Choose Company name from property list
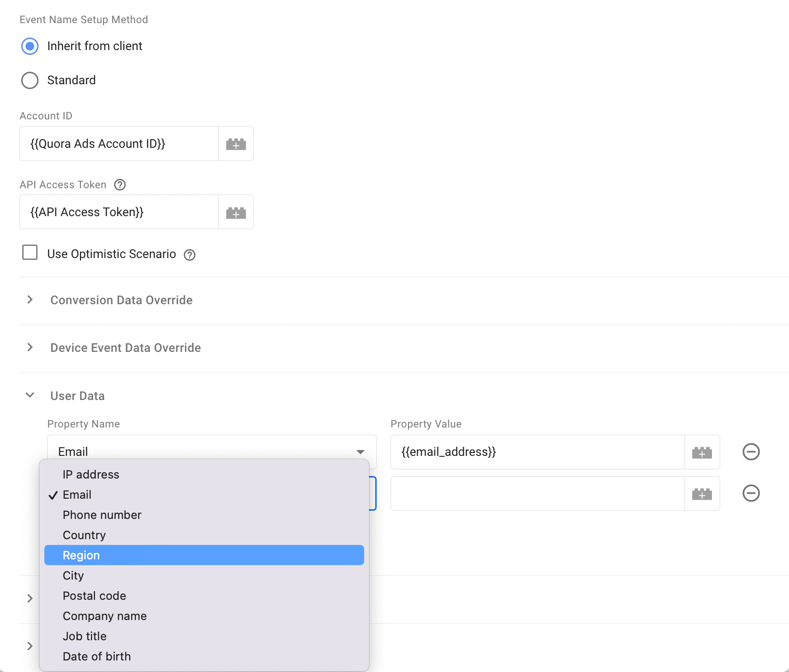Screen dimensions: 789x672 [204, 616]
